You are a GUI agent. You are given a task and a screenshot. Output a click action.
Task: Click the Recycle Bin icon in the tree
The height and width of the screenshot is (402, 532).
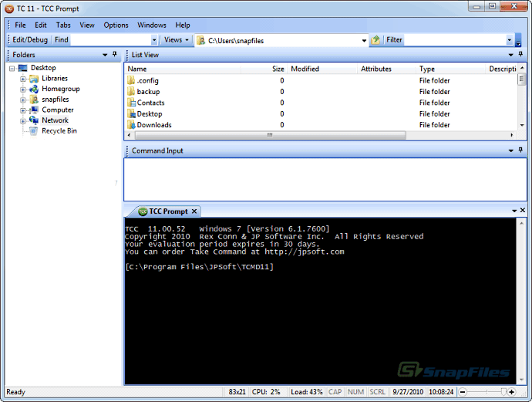tap(34, 131)
